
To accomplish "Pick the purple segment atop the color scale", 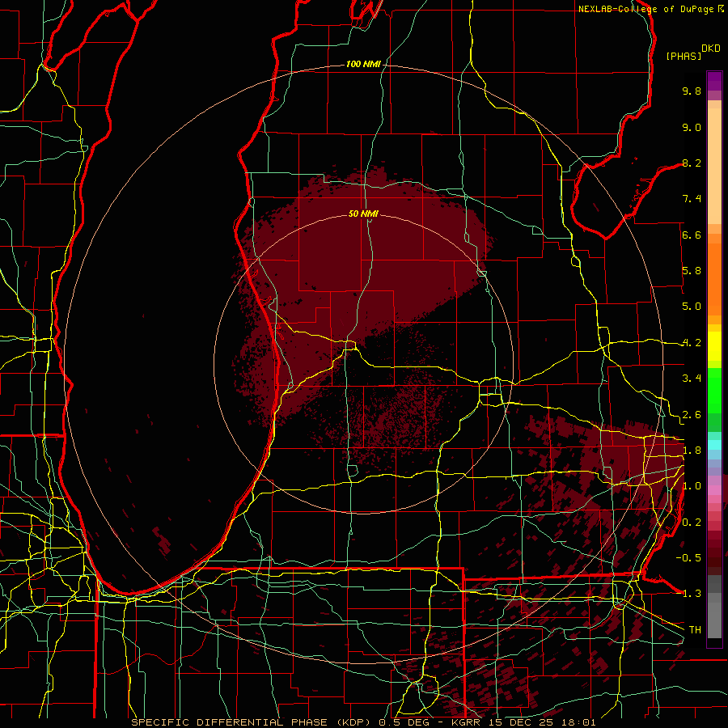I will coord(714,81).
